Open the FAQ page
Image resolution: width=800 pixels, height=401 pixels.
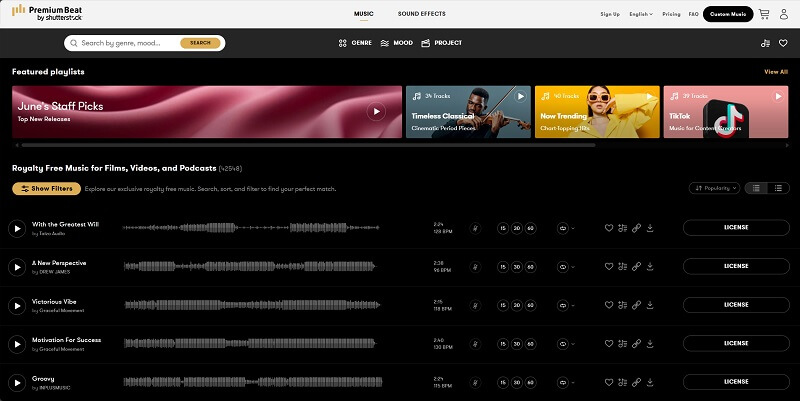click(x=693, y=14)
